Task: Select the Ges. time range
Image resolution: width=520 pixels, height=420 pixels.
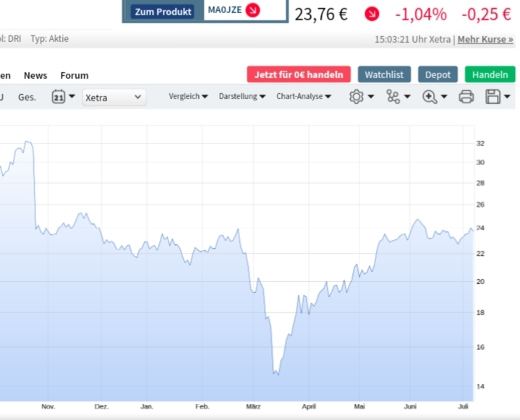Action: [x=27, y=97]
